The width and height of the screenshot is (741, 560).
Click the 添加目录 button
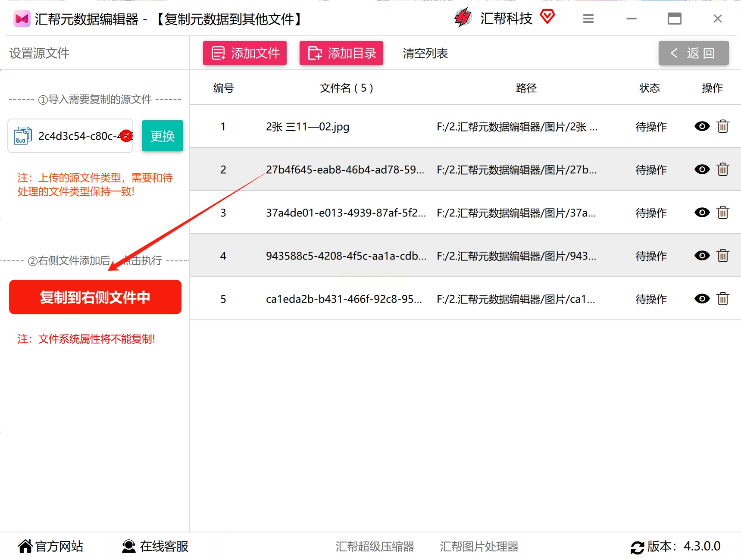point(341,53)
